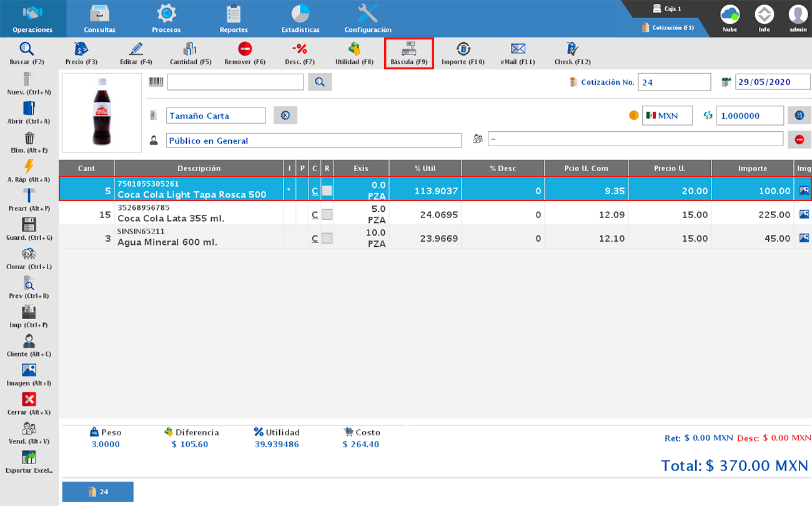812x506 pixels.
Task: Open the Precio (F3) price tool
Action: coord(81,49)
